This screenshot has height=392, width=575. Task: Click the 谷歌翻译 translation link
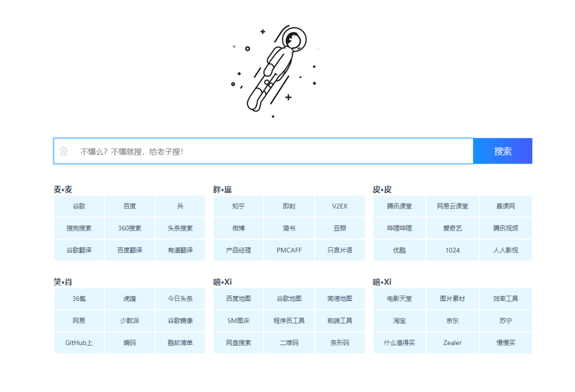tap(78, 250)
